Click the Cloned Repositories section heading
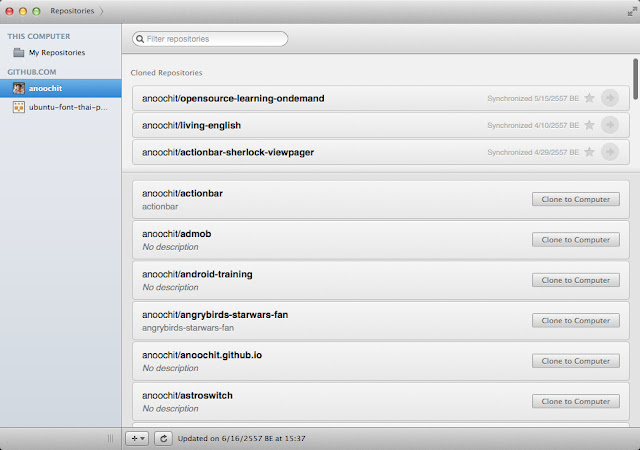Image resolution: width=640 pixels, height=450 pixels. [167, 73]
